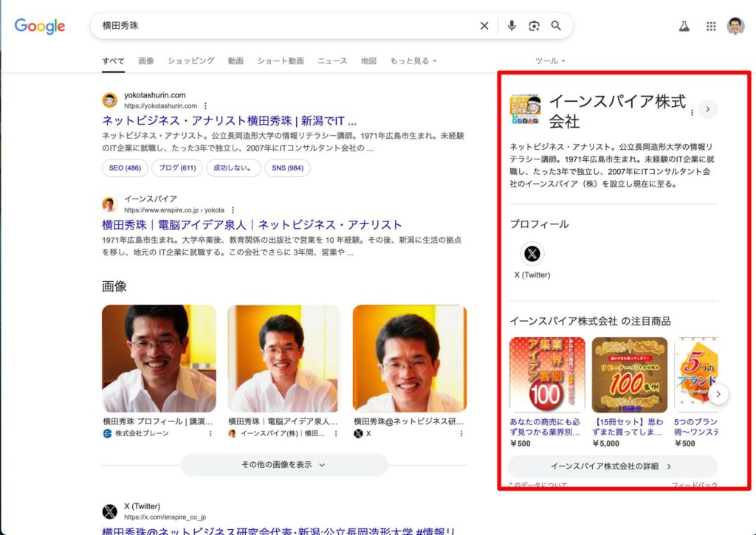Viewport: 756px width, 535px height.
Task: Open options for the イーンスパイア(株) image result
Action: click(x=336, y=434)
